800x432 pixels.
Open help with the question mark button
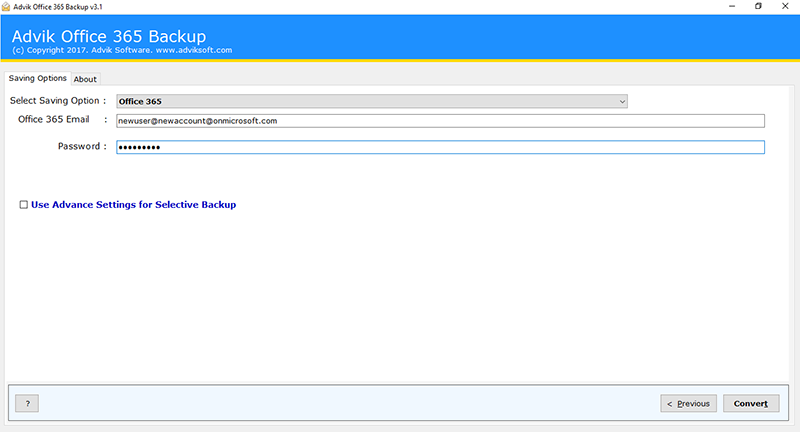(x=27, y=403)
